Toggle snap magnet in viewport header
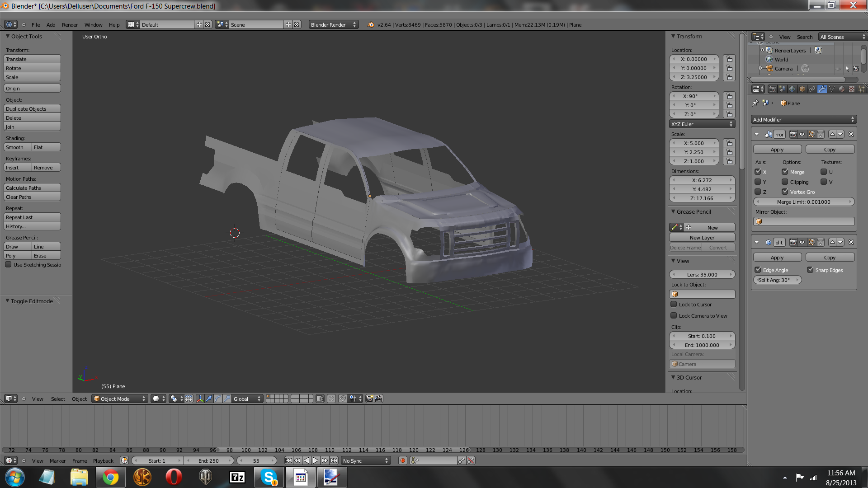 (x=343, y=399)
